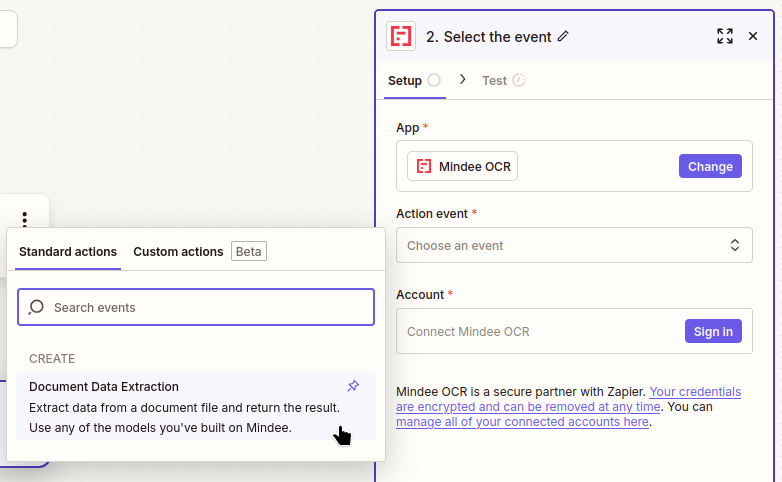Open the Choose an event dropdown
Viewport: 782px width, 482px height.
(x=574, y=245)
